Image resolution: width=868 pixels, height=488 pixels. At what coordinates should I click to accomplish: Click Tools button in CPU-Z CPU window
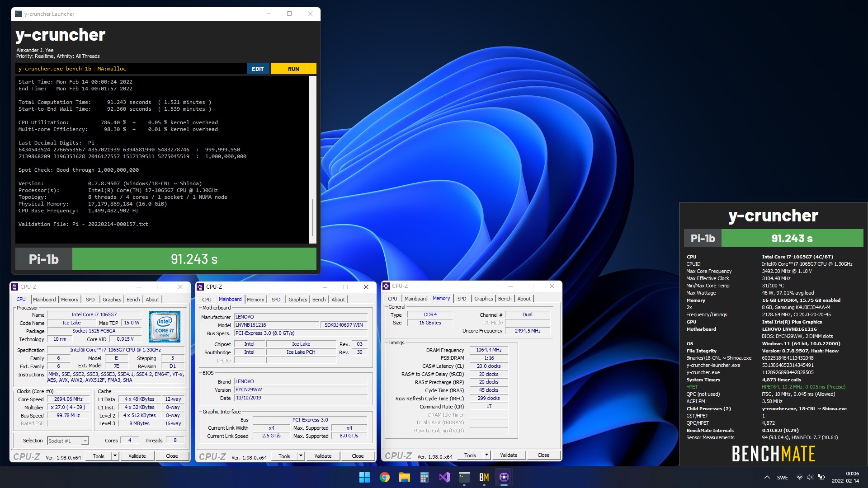tap(99, 456)
